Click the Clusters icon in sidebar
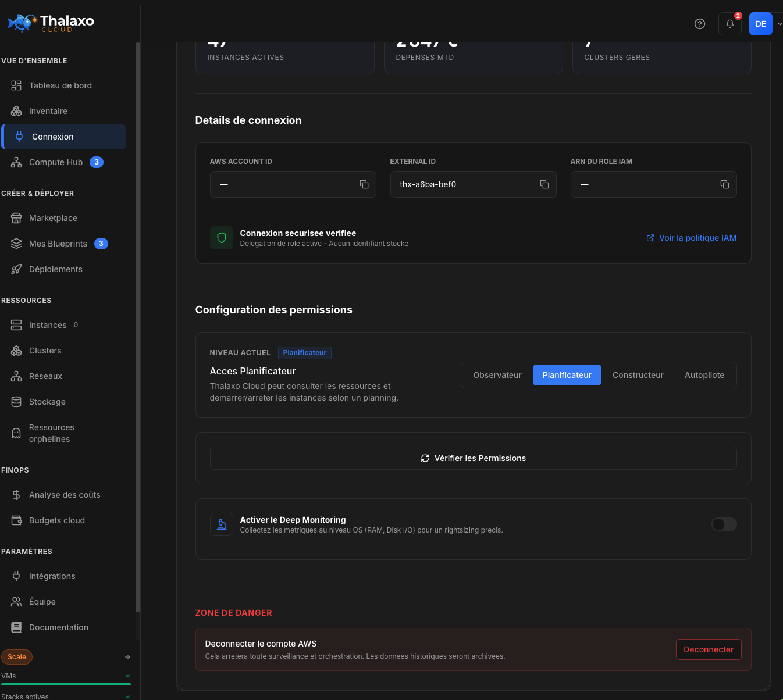 pyautogui.click(x=16, y=351)
